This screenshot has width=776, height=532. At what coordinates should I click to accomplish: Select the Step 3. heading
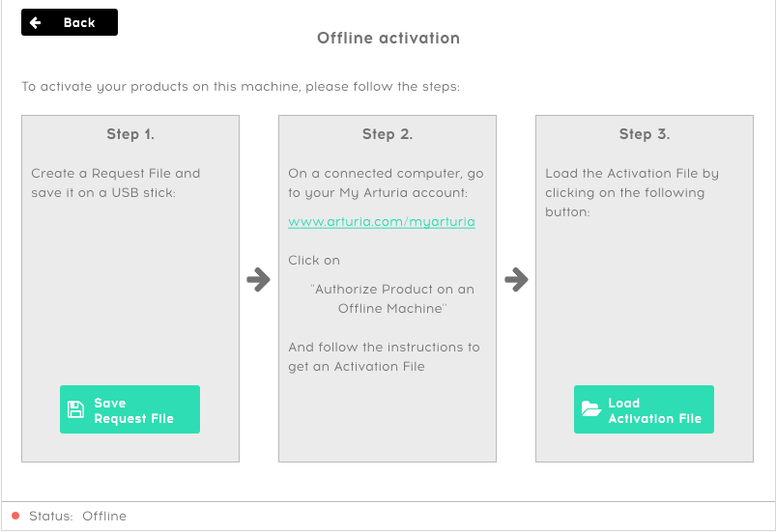[x=645, y=134]
